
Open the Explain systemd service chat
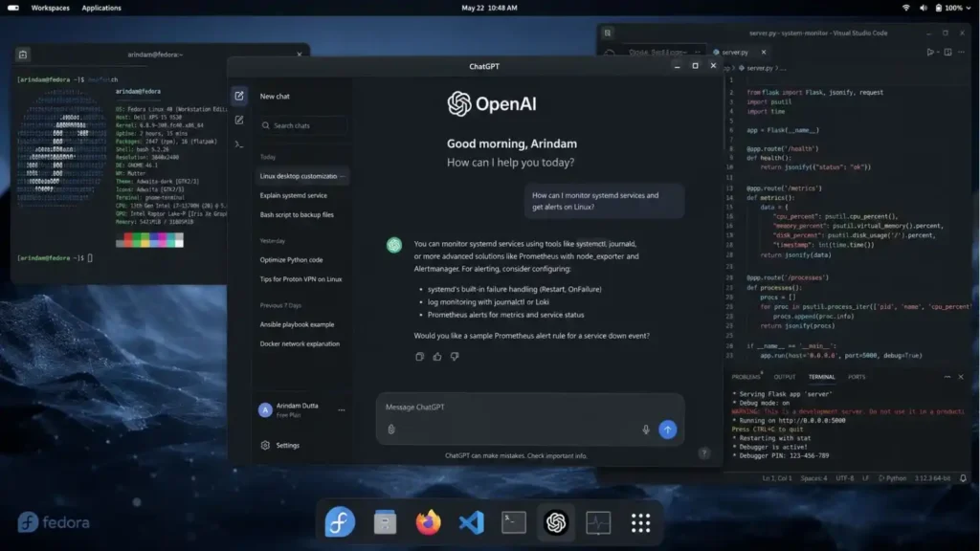293,195
